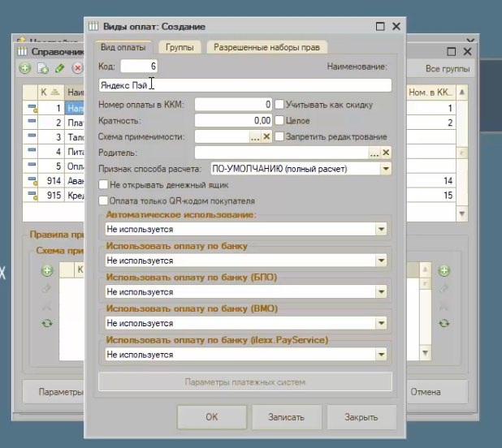Check Запретить редактрование option
This screenshot has height=448, width=502.
click(x=279, y=136)
